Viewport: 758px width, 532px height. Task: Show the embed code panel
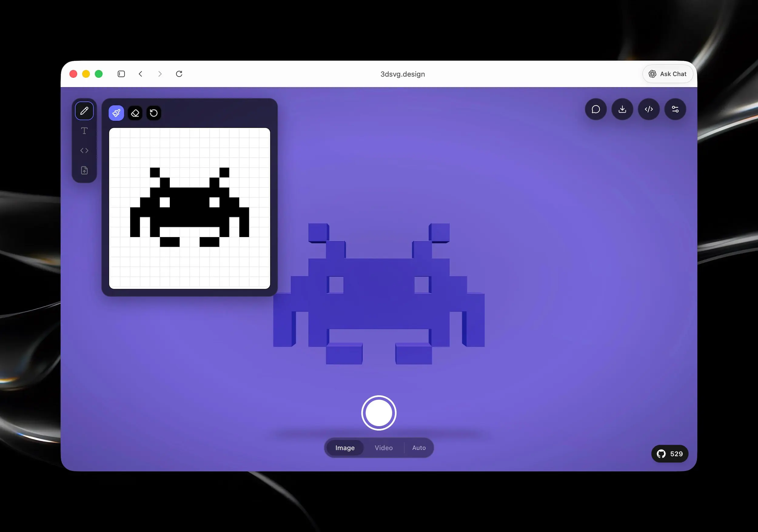pos(649,109)
